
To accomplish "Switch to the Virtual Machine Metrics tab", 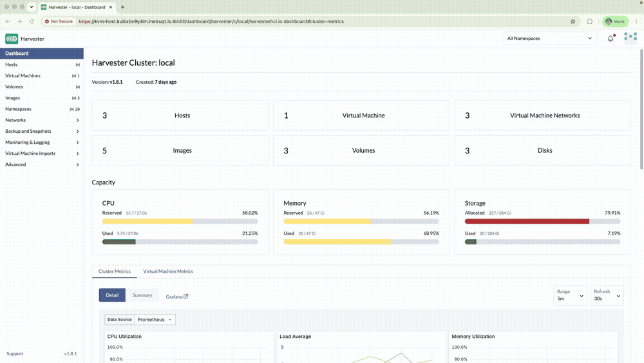I will 168,271.
